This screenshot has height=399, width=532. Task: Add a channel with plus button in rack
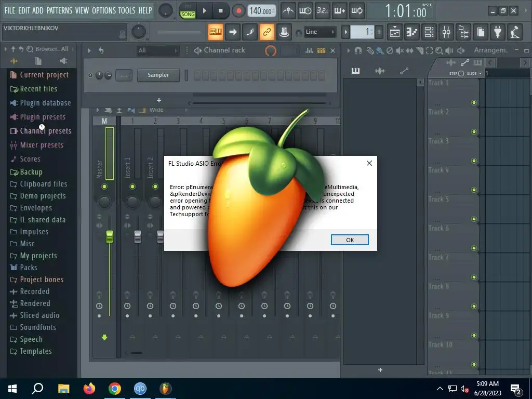pyautogui.click(x=159, y=100)
